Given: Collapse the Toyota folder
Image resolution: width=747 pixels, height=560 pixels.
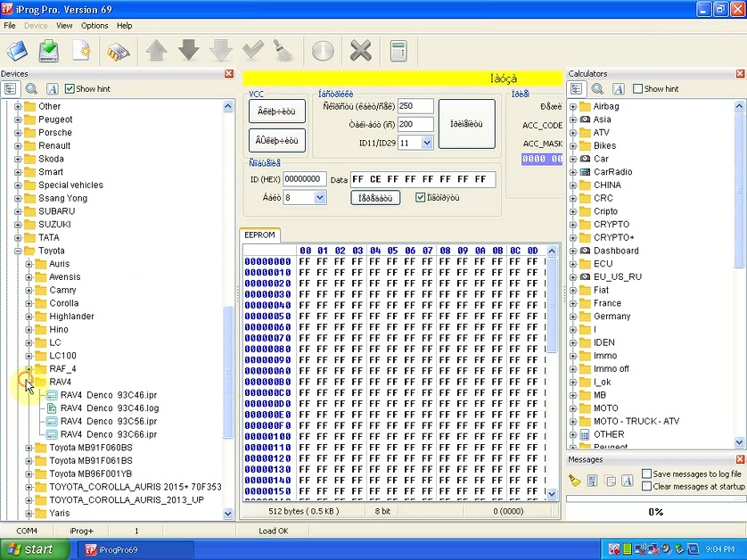Looking at the screenshot, I should pos(18,251).
